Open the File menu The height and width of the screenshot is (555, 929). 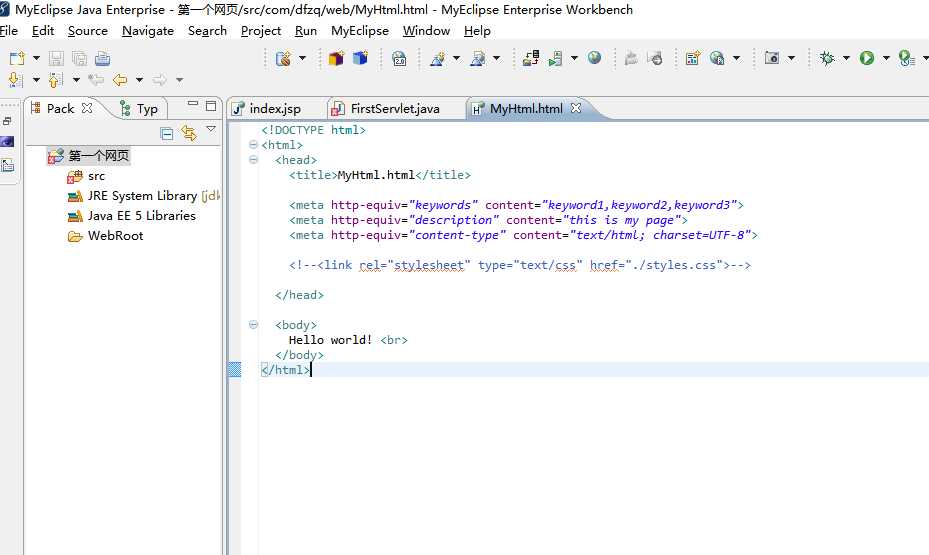pyautogui.click(x=8, y=31)
